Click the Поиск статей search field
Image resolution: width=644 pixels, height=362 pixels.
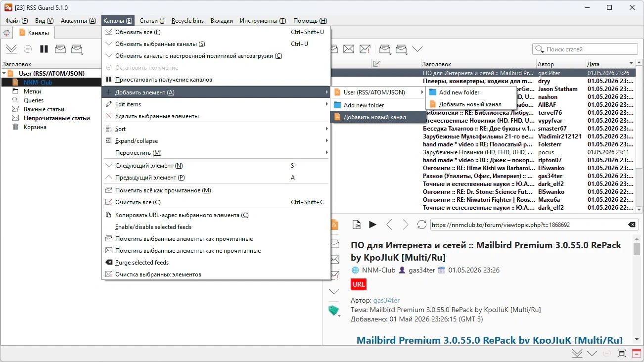[x=585, y=49]
